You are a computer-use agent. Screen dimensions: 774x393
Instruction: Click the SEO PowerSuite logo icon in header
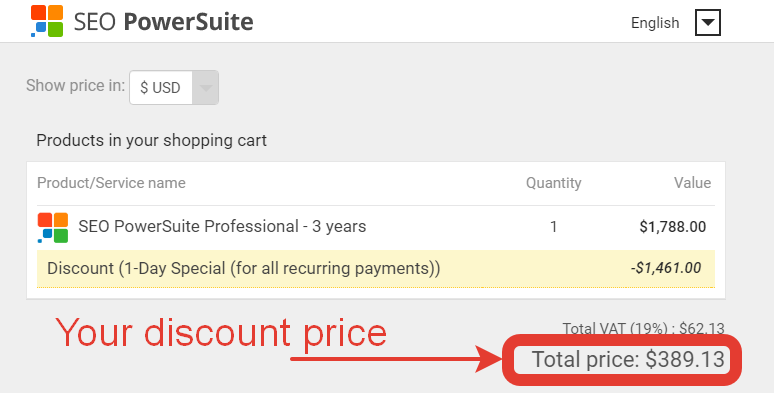[x=47, y=21]
